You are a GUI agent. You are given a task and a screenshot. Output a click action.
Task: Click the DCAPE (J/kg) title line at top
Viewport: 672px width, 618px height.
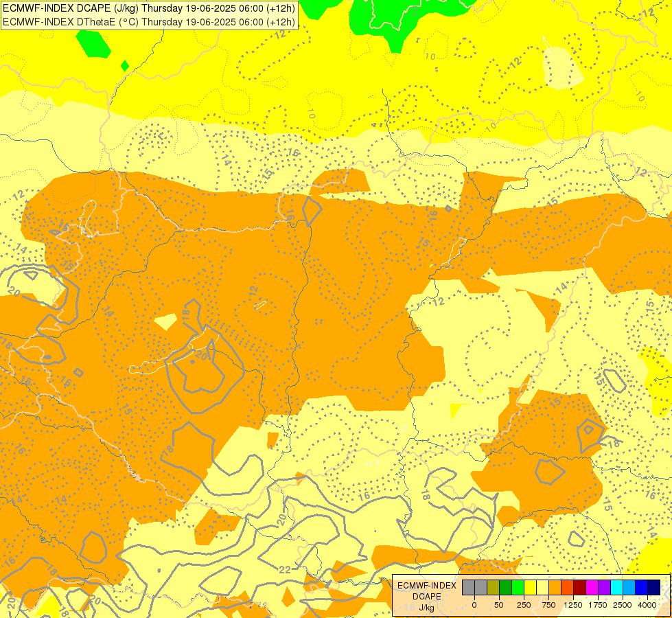pyautogui.click(x=149, y=8)
